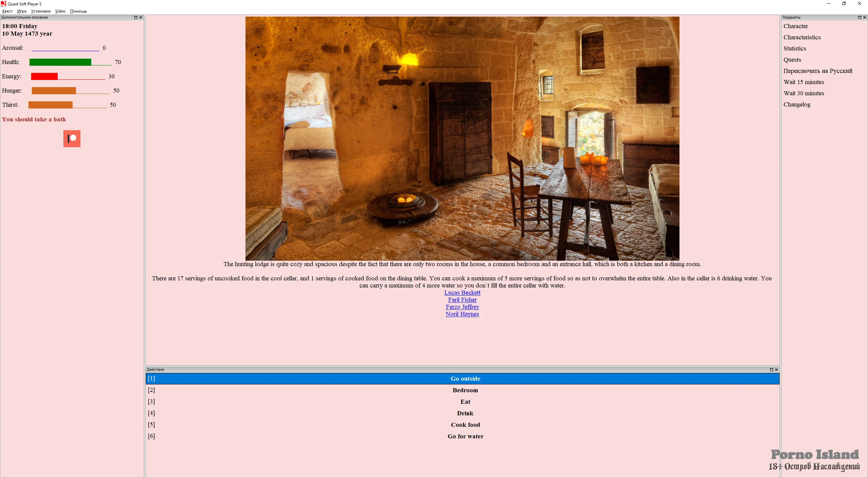This screenshot has width=868, height=478.
Task: Select the Go outside action
Action: (465, 379)
